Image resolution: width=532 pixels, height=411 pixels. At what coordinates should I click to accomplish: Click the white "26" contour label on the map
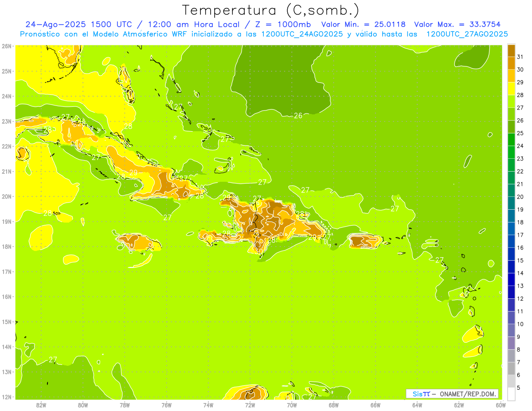pyautogui.click(x=298, y=116)
